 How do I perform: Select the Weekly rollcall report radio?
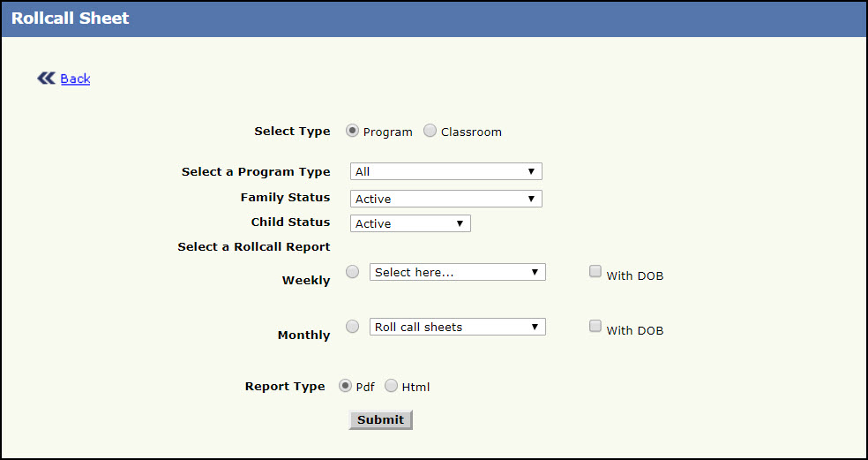click(353, 272)
